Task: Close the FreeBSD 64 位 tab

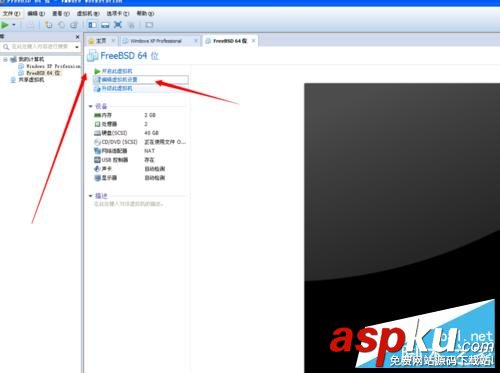Action: [x=254, y=41]
